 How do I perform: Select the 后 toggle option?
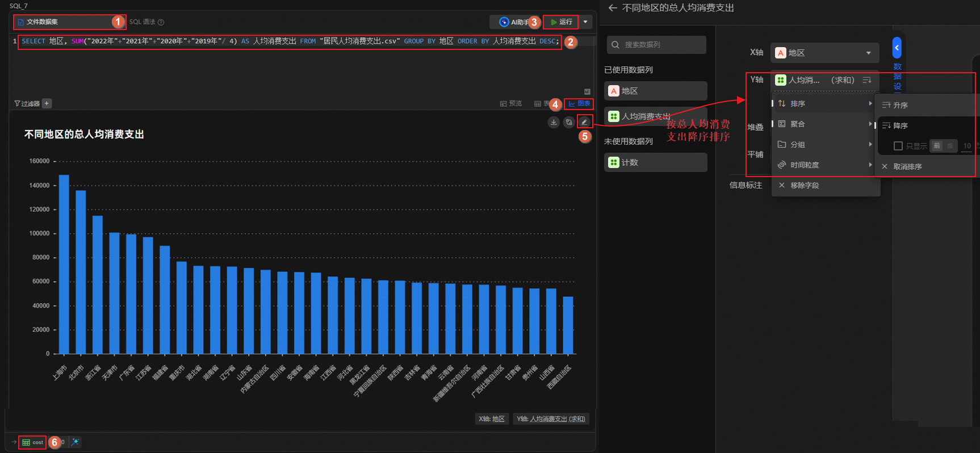click(950, 146)
